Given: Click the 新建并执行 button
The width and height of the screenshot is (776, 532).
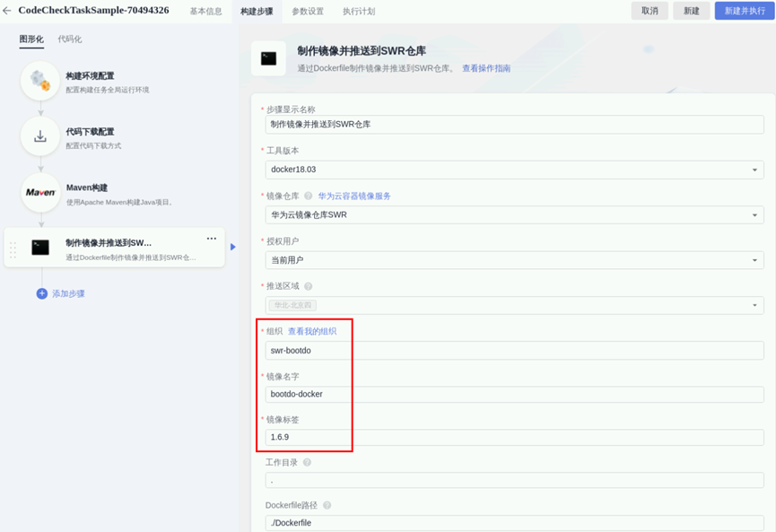Looking at the screenshot, I should 745,11.
